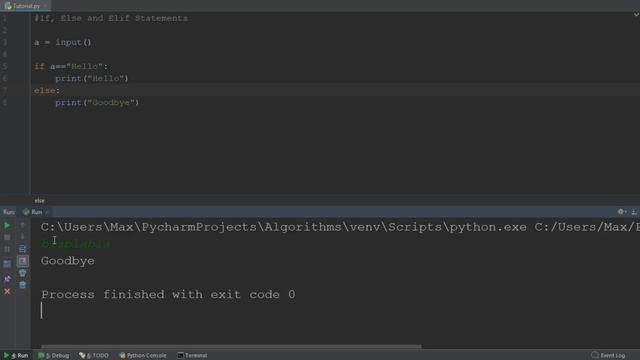The height and width of the screenshot is (360, 640).
Task: Open the TODO tool window
Action: click(x=94, y=356)
